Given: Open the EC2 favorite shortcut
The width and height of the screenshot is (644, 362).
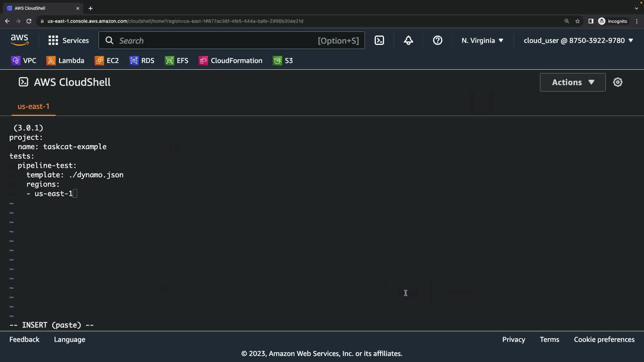Looking at the screenshot, I should coord(107,61).
